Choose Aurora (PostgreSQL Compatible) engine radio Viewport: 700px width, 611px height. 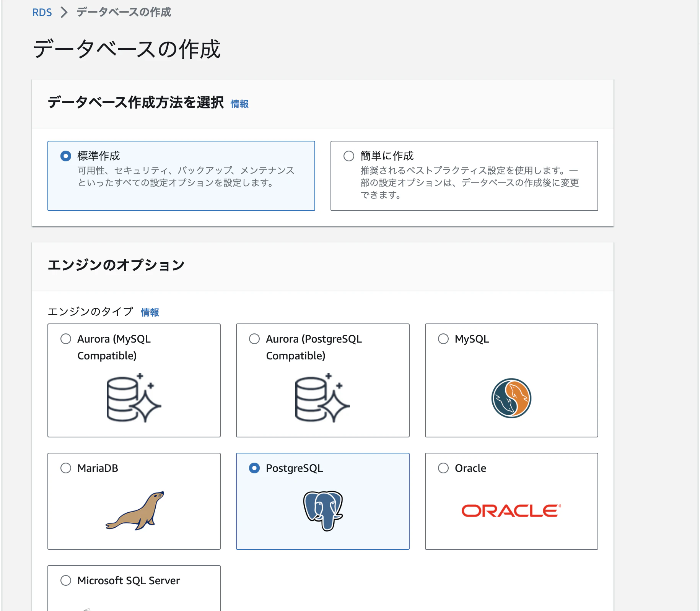(254, 339)
